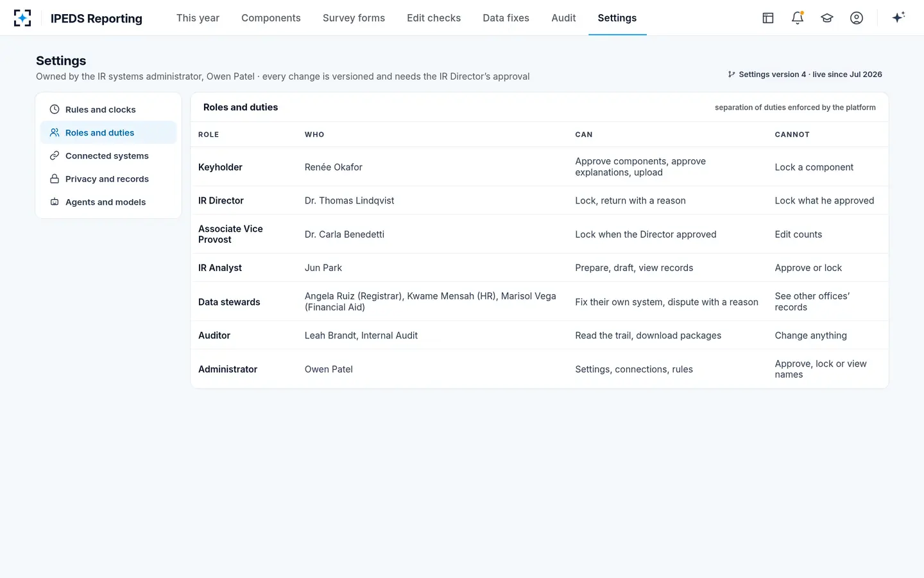This screenshot has height=578, width=924.
Task: Click the link icon beside Connected systems
Action: point(55,156)
